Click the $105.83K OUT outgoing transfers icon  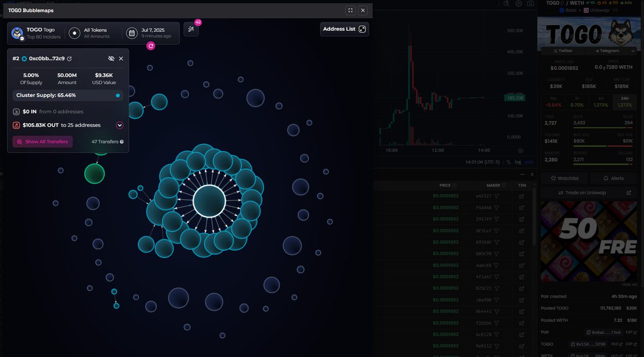[x=17, y=125]
